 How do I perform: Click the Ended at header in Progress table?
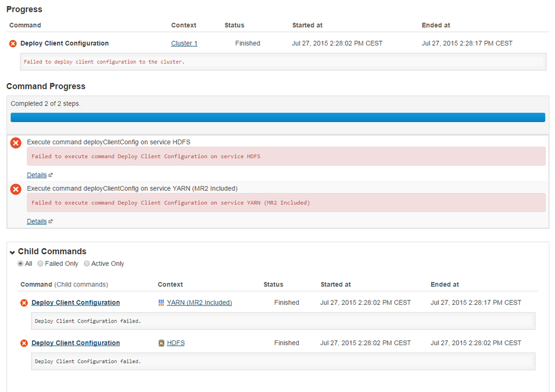click(436, 25)
